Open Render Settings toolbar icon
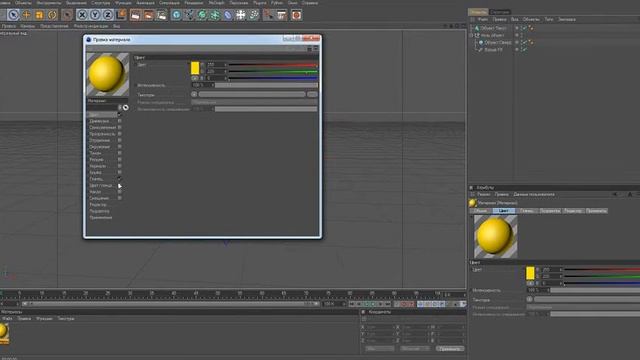 162,15
